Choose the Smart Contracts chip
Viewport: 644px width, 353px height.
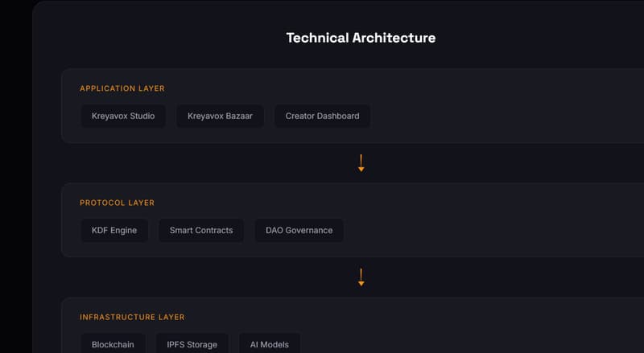click(x=201, y=230)
